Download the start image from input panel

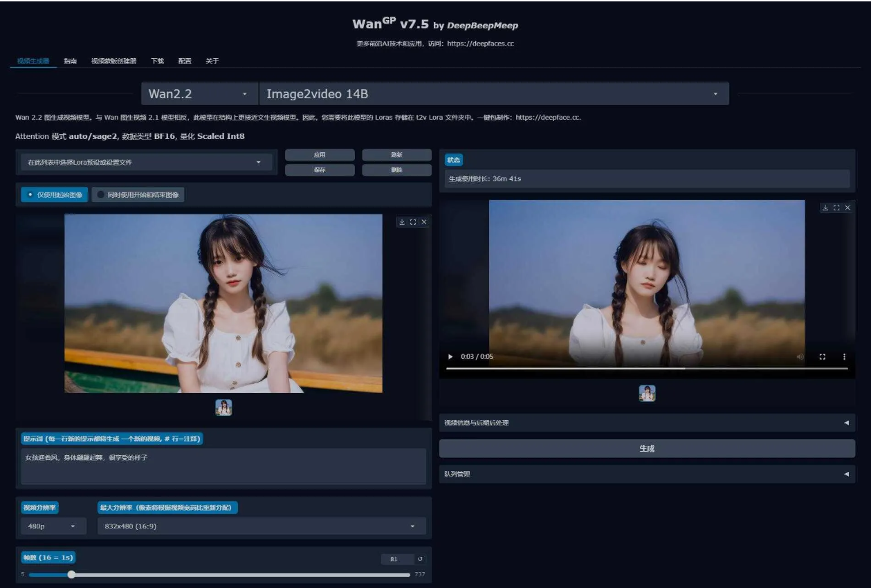[401, 222]
